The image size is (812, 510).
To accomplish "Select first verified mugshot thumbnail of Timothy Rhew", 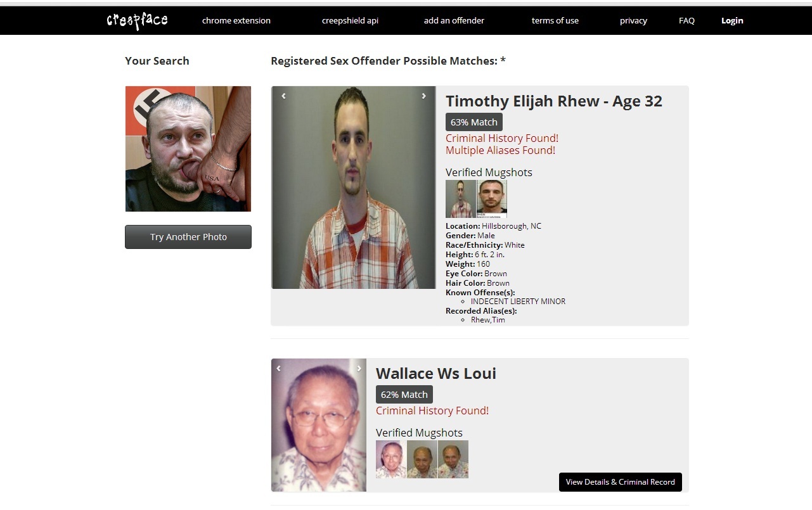I will coord(460,199).
